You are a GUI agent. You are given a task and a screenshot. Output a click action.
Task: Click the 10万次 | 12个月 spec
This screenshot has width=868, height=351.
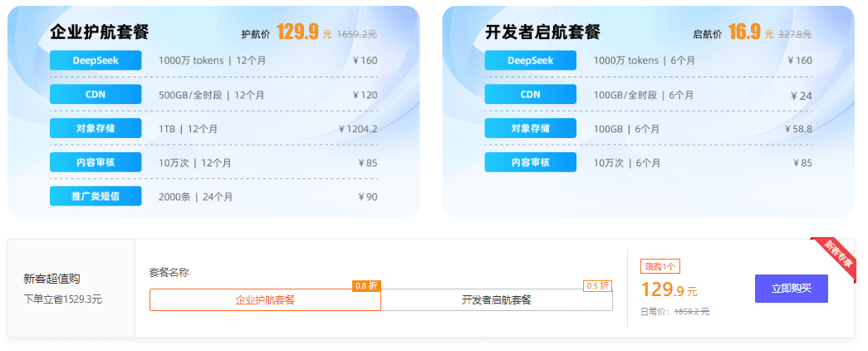pyautogui.click(x=195, y=163)
